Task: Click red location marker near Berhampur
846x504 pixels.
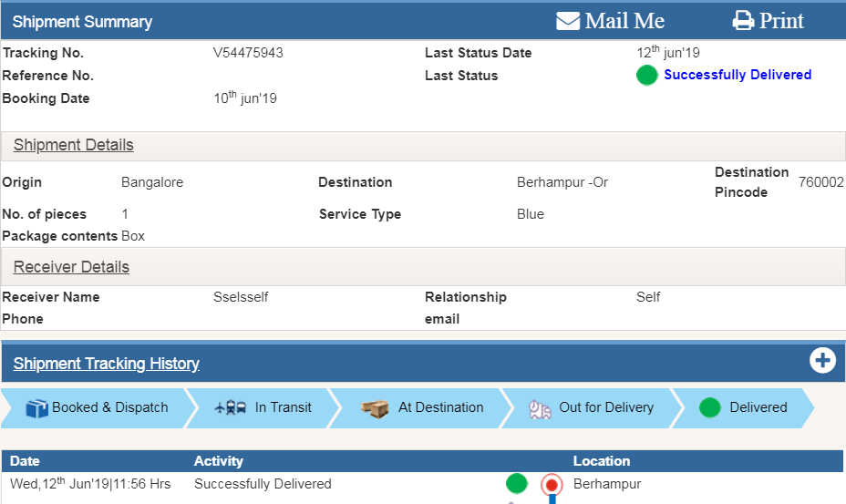Action: tap(552, 485)
